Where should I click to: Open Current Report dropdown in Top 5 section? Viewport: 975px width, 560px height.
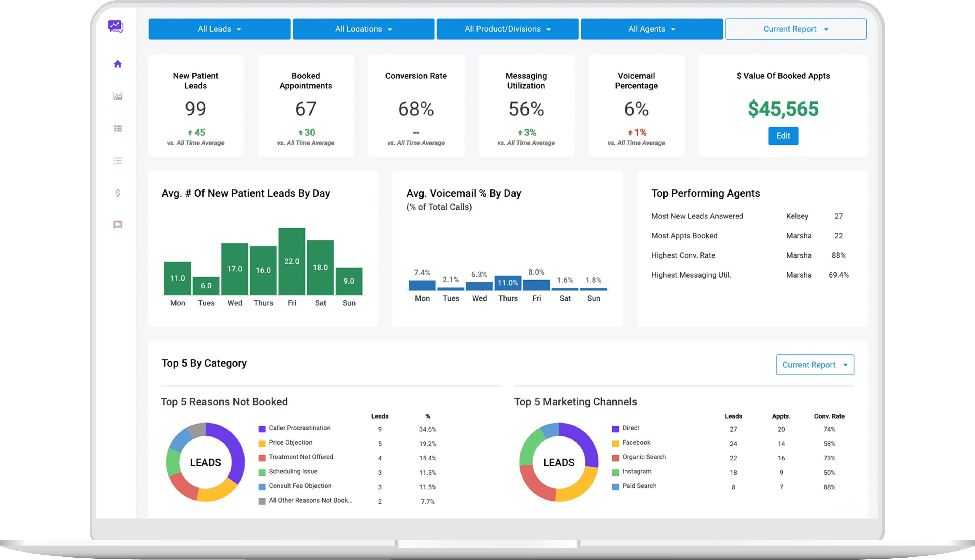pyautogui.click(x=815, y=365)
